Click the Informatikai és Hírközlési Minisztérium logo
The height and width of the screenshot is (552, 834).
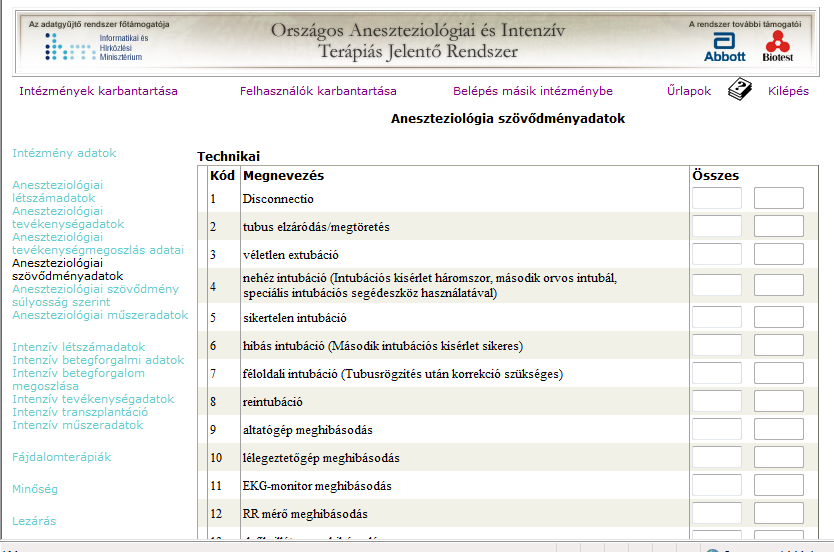(97, 47)
